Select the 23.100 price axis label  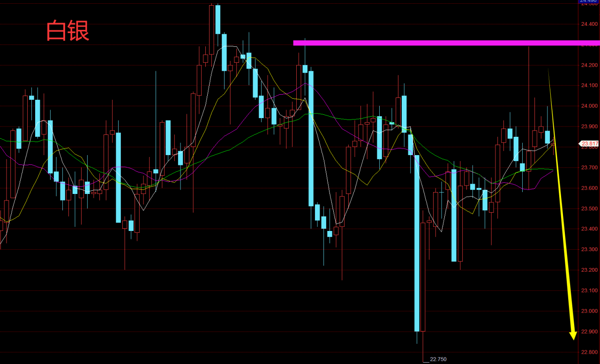(590, 291)
